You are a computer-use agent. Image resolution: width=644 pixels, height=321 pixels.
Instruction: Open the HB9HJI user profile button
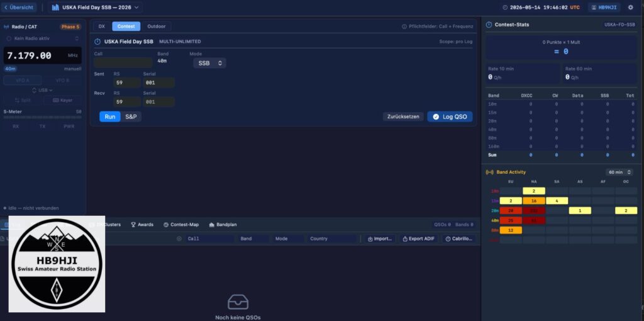(x=604, y=8)
